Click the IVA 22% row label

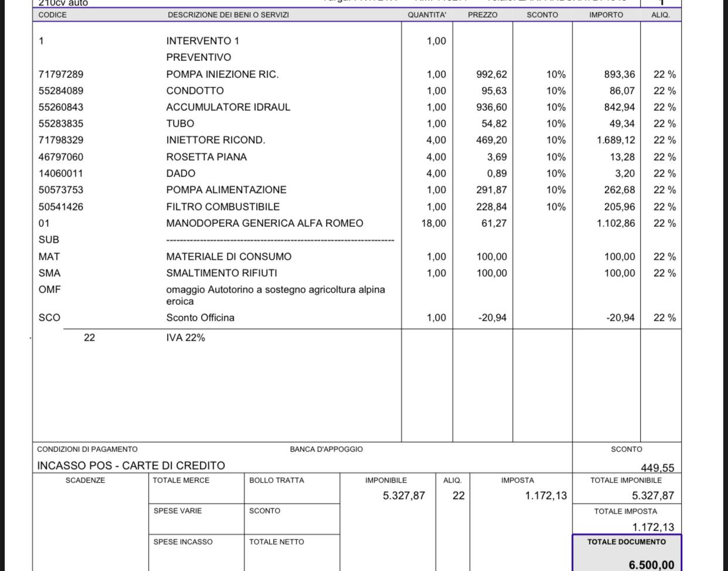pos(185,338)
